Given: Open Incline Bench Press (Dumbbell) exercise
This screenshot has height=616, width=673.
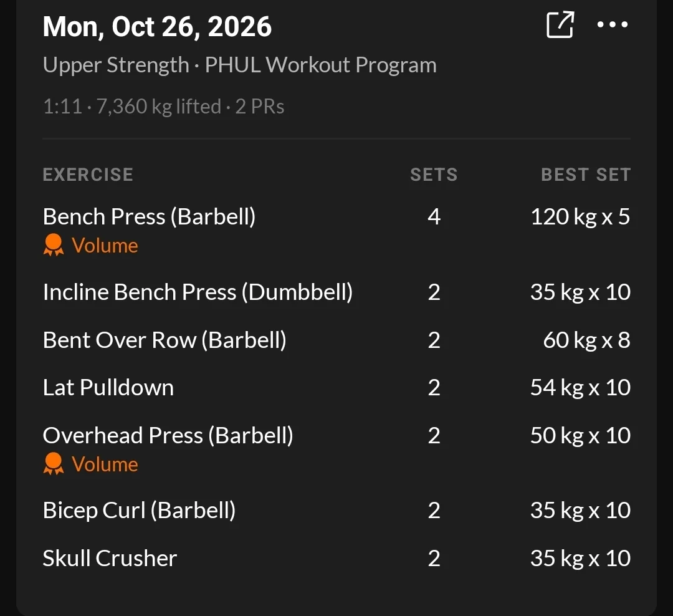Looking at the screenshot, I should pyautogui.click(x=198, y=292).
